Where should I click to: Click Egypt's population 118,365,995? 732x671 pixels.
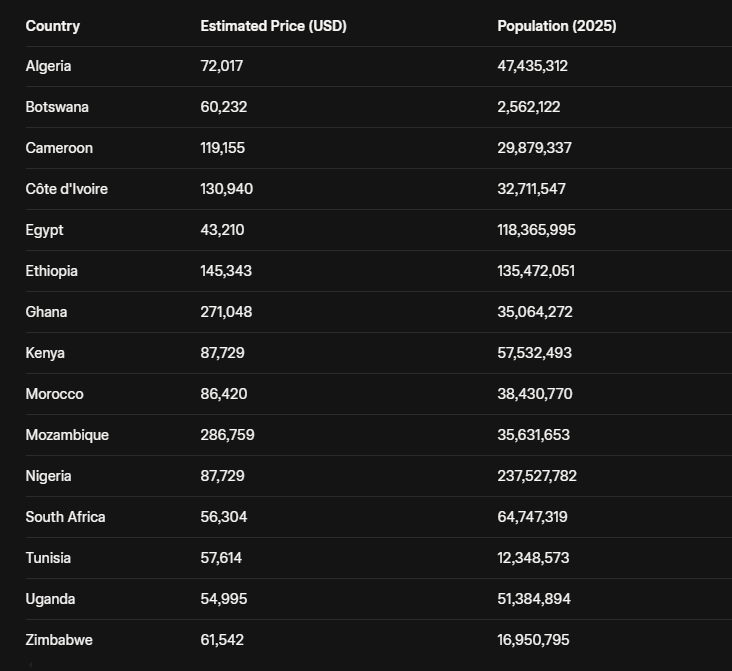coord(536,230)
